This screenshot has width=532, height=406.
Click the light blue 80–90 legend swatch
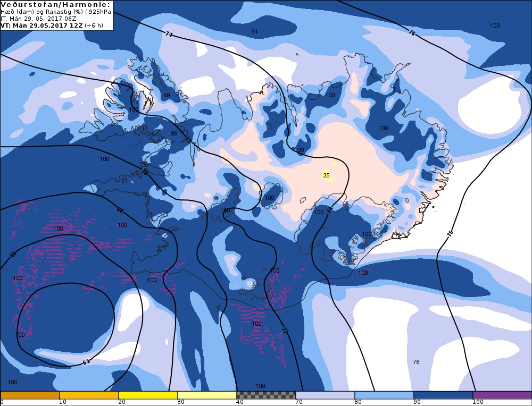coord(384,395)
